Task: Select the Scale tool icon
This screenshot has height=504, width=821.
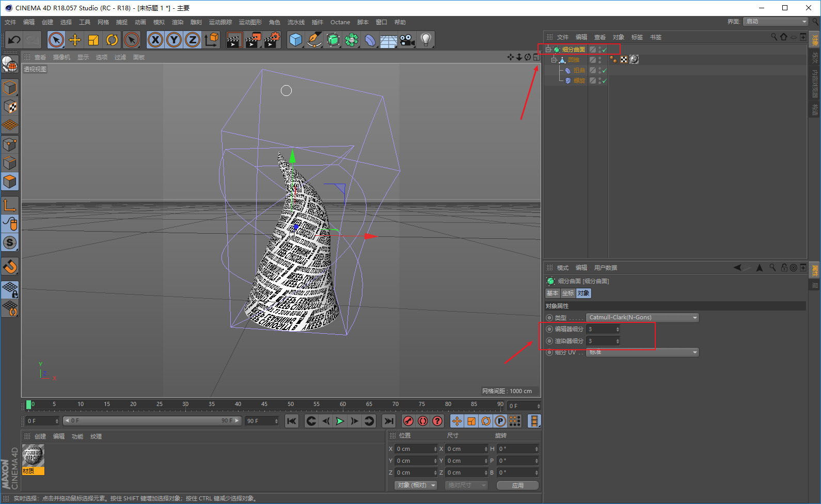Action: pos(93,40)
